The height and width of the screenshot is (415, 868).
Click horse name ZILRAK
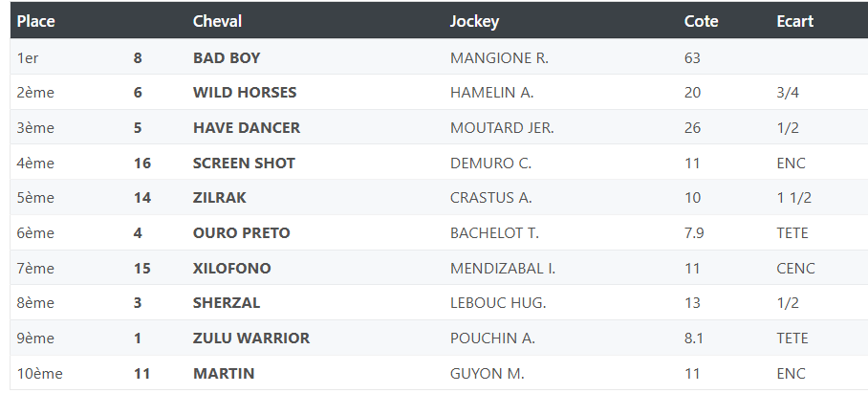(x=219, y=198)
